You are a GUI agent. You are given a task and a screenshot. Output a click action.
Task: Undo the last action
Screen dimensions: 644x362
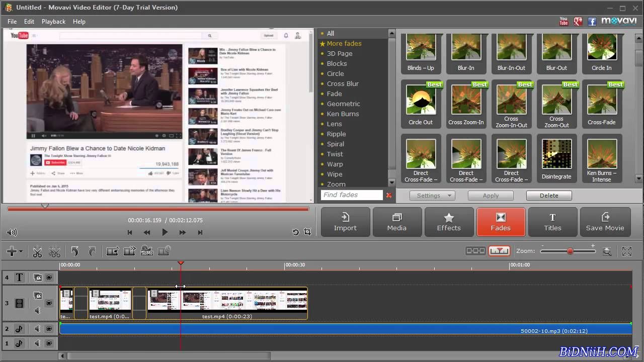[x=75, y=251]
